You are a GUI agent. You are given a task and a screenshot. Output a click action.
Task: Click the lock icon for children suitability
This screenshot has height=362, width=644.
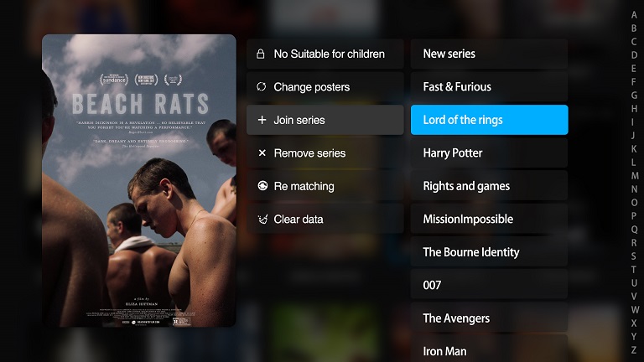(261, 54)
